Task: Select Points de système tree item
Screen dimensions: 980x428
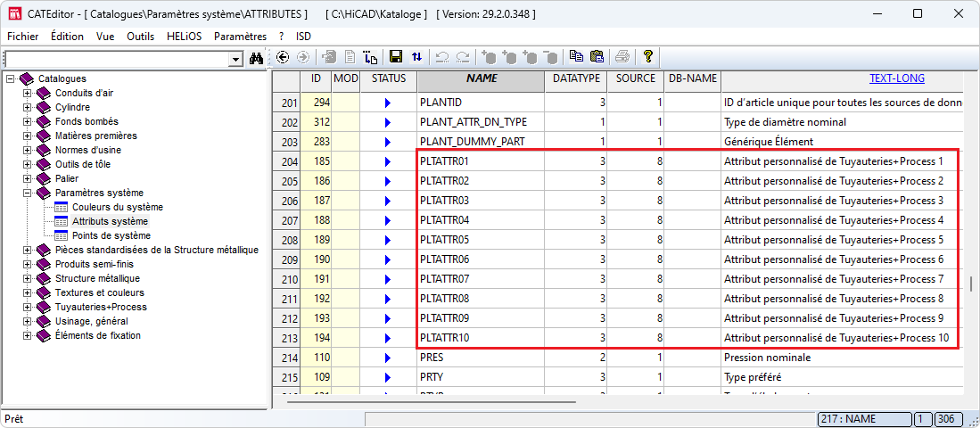Action: click(x=111, y=235)
